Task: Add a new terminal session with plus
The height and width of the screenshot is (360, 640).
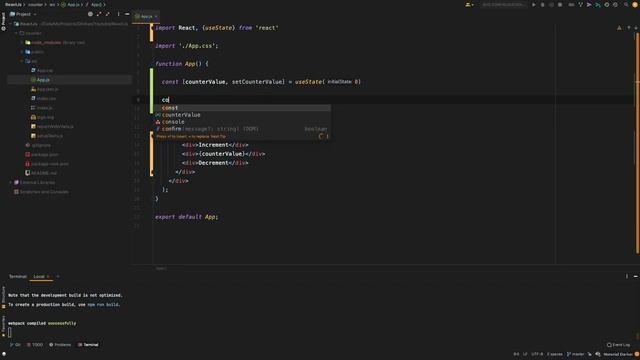Action: tap(58, 277)
